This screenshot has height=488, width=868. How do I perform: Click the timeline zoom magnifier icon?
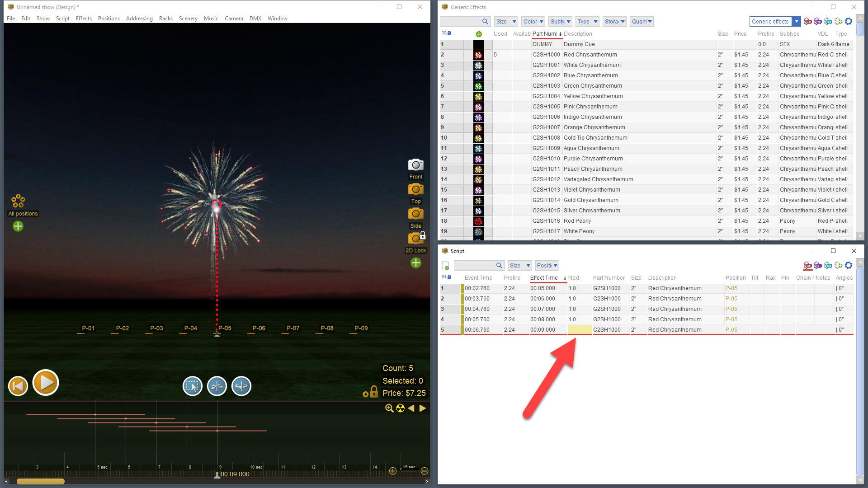389,408
